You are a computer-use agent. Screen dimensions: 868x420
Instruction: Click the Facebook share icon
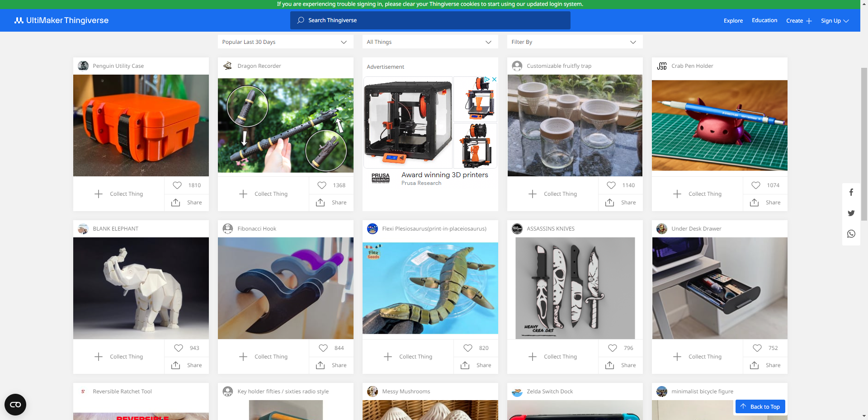[851, 192]
